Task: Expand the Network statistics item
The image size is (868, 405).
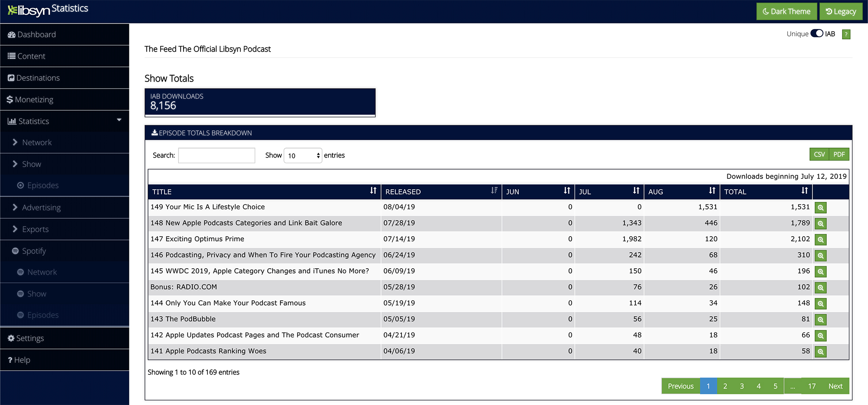Action: [x=65, y=142]
